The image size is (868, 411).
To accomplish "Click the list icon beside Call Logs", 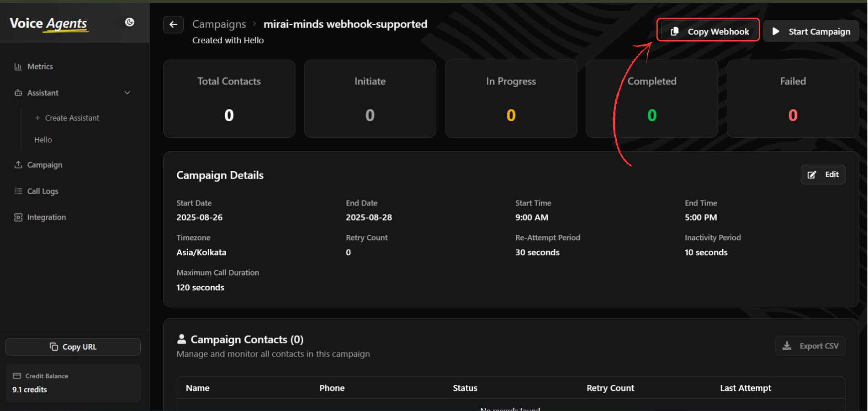I will [18, 191].
